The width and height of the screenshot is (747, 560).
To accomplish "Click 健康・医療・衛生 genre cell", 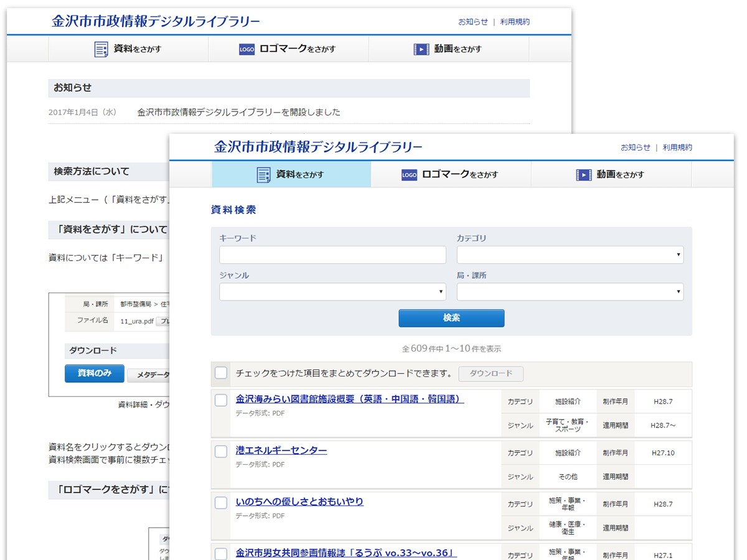I will click(568, 528).
